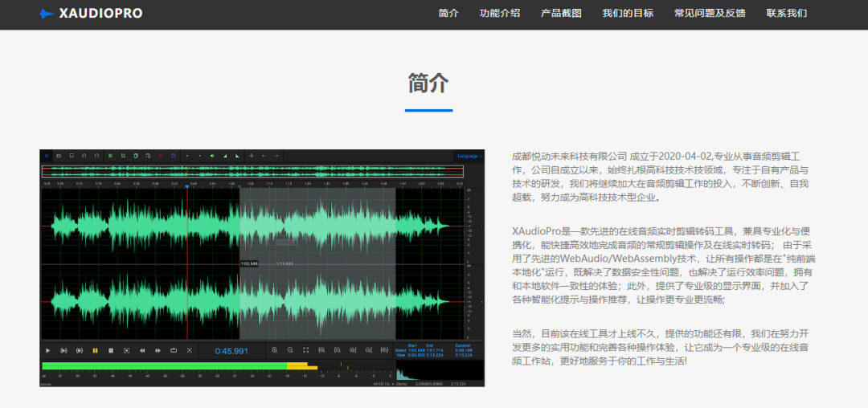Screen dimensions: 868x408
Task: Click the 联系我们 navigation link
Action: point(786,13)
